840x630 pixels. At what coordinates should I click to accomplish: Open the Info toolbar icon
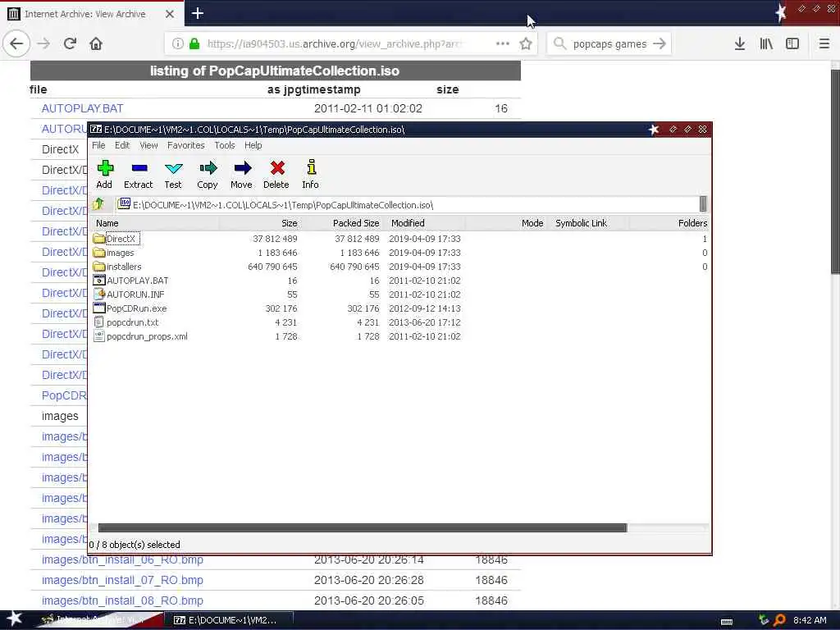coord(311,167)
